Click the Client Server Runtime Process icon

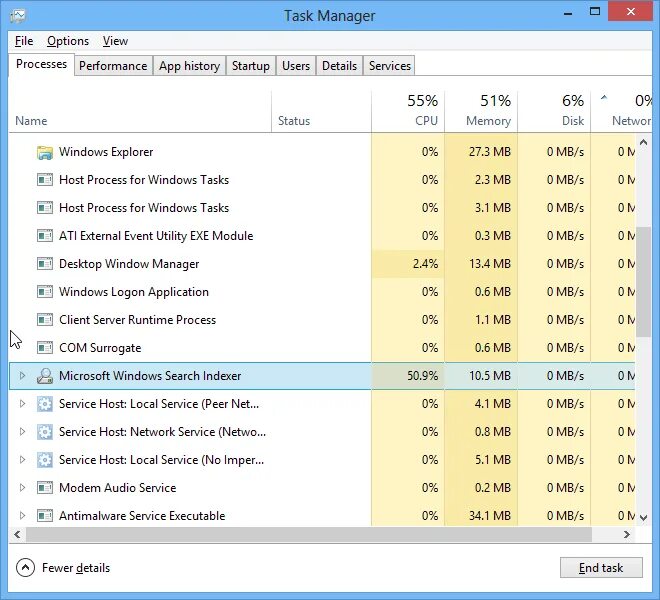[x=45, y=320]
